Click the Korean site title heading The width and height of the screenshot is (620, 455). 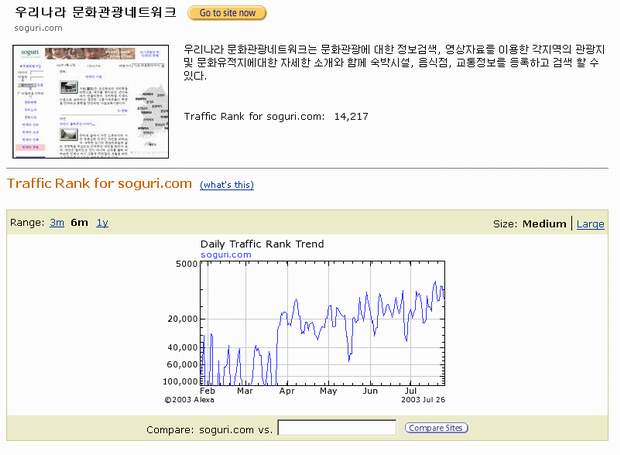[x=96, y=13]
